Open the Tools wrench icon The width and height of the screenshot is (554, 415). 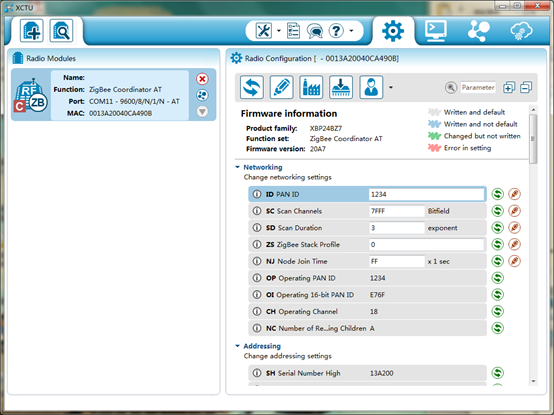(264, 31)
